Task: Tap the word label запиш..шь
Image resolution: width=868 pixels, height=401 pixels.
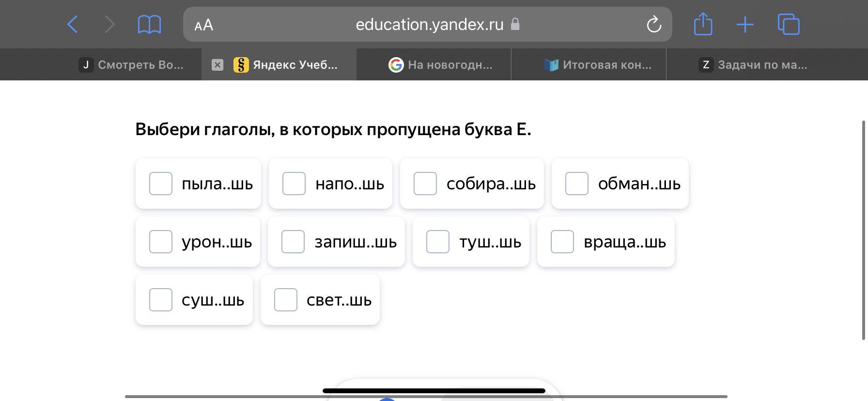Action: click(356, 242)
